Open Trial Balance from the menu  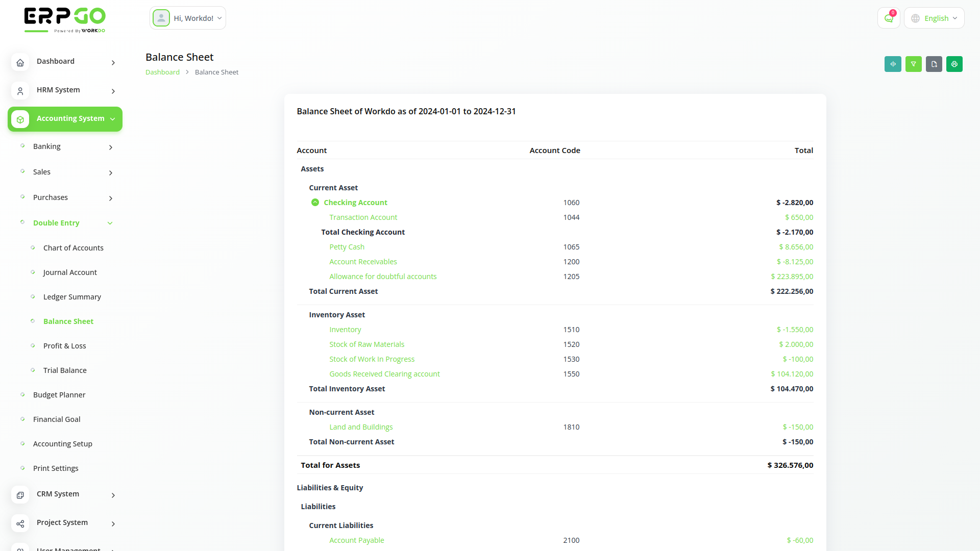65,370
